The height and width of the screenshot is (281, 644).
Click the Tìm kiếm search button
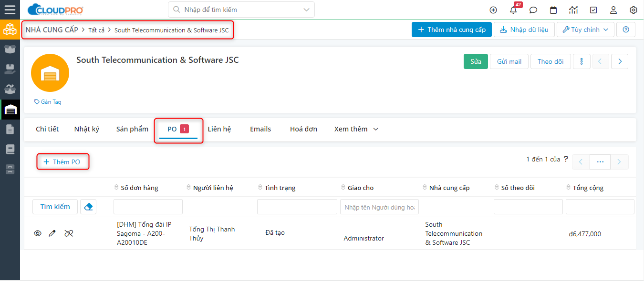tap(55, 207)
